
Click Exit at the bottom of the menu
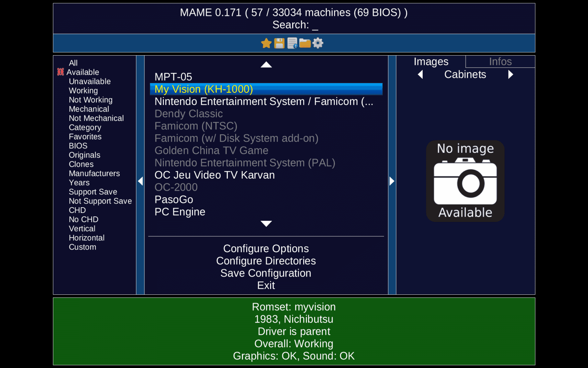[266, 286]
